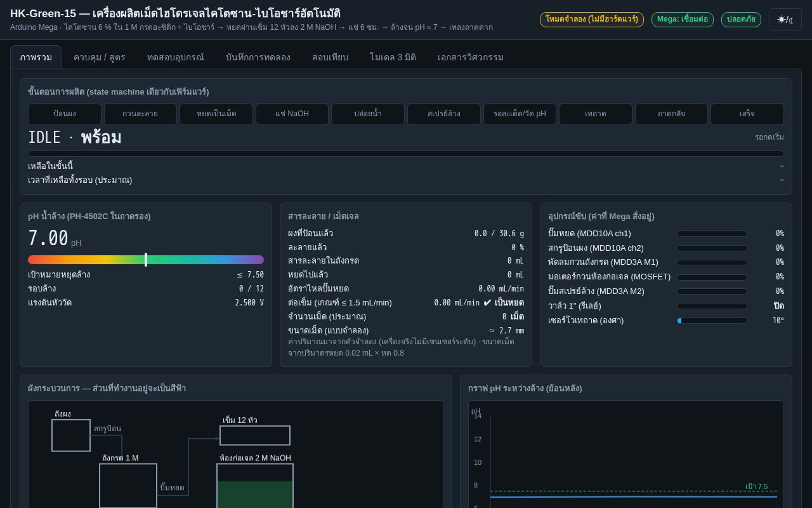Click the มอเตอร์กวนห้องก่อเจล level bar
The height and width of the screenshot is (508, 812).
(712, 277)
